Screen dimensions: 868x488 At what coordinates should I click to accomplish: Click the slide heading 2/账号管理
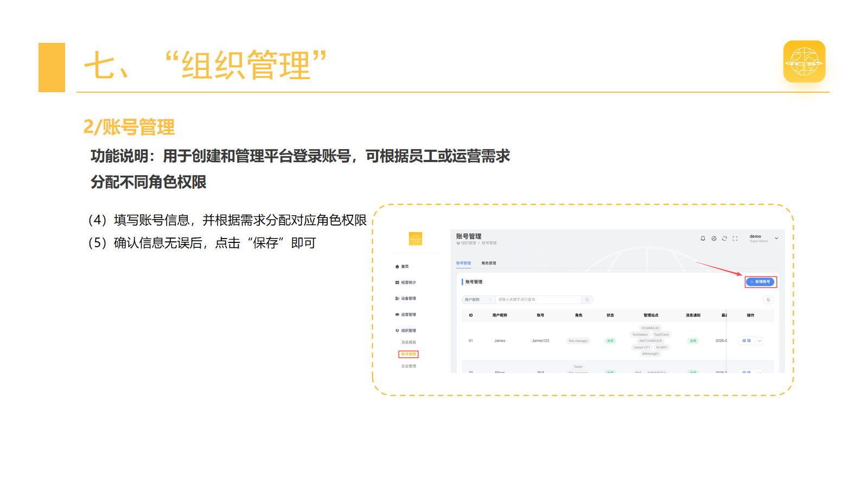coord(129,127)
